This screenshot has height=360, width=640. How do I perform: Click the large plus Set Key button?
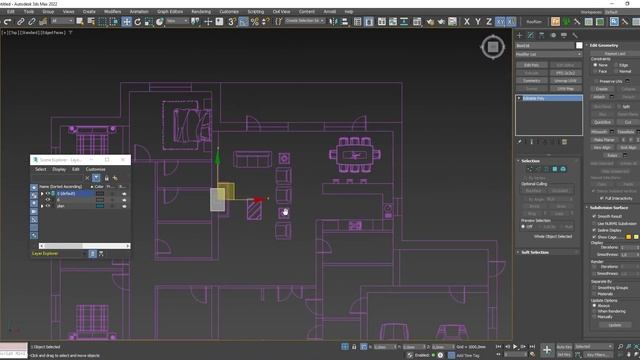[547, 350]
